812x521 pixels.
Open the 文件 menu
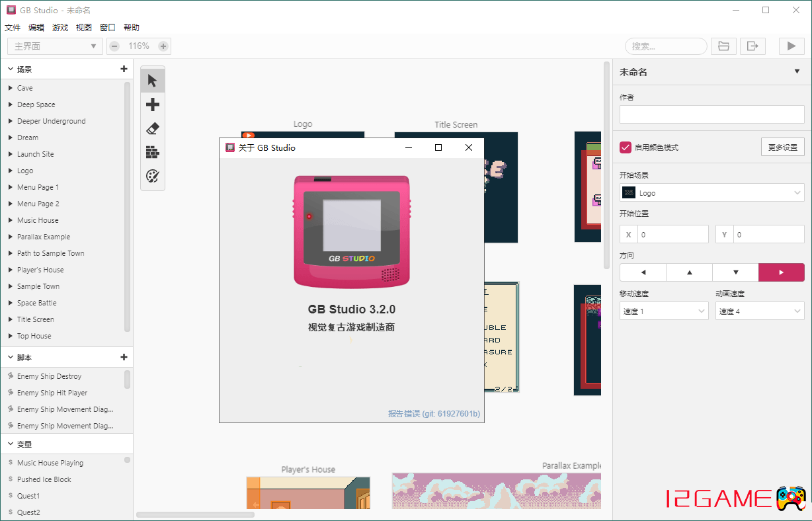tap(13, 27)
